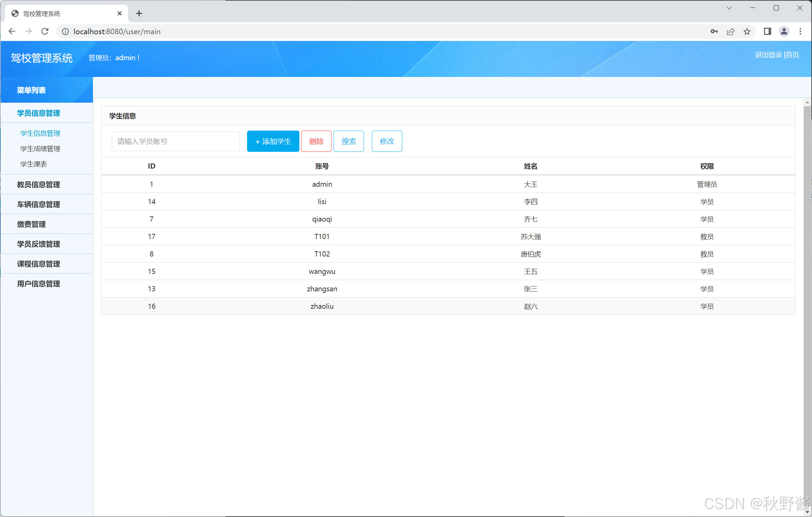
Task: Open the share page icon
Action: point(730,31)
